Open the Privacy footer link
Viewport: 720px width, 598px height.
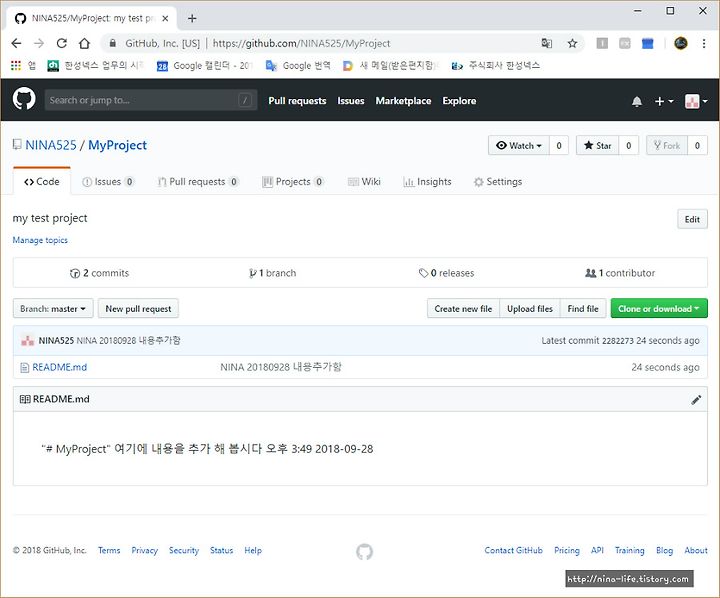(144, 550)
